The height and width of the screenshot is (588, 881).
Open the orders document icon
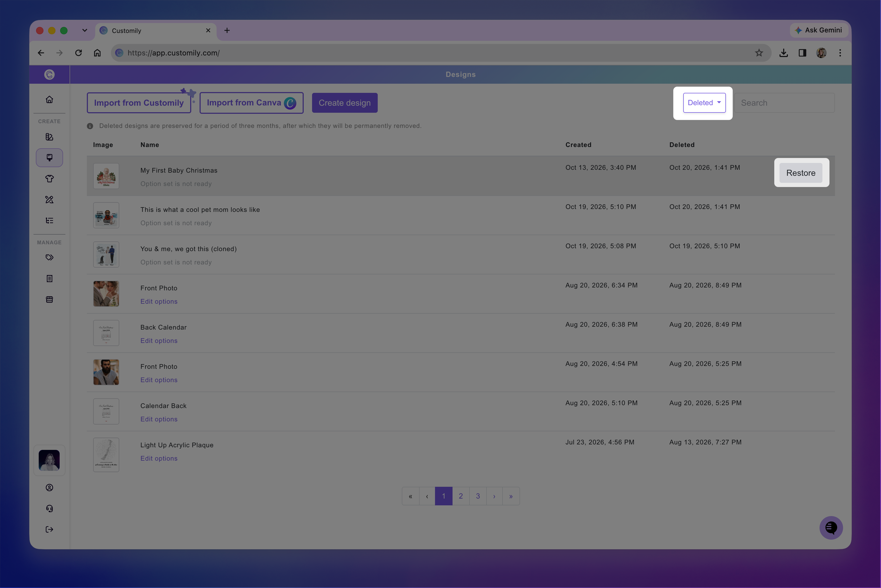point(49,279)
